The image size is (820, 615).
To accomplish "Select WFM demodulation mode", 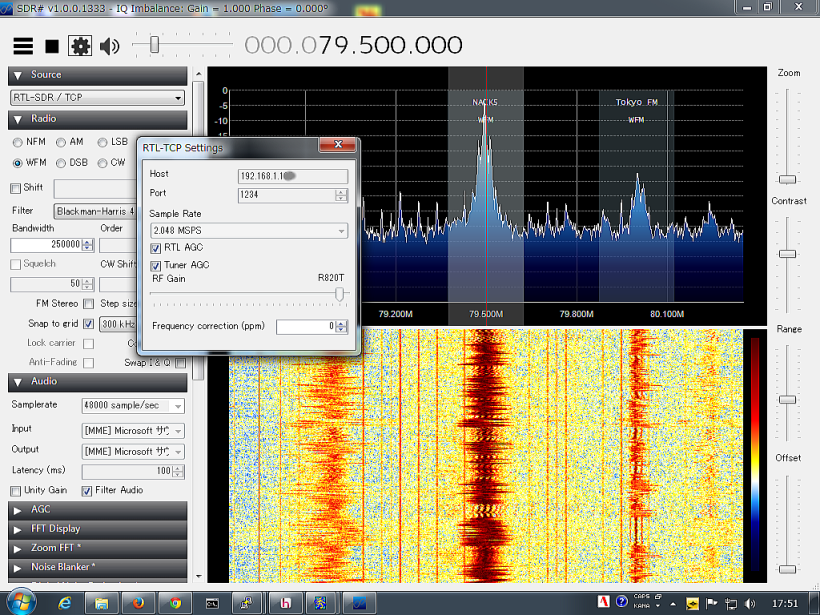I will [18, 163].
